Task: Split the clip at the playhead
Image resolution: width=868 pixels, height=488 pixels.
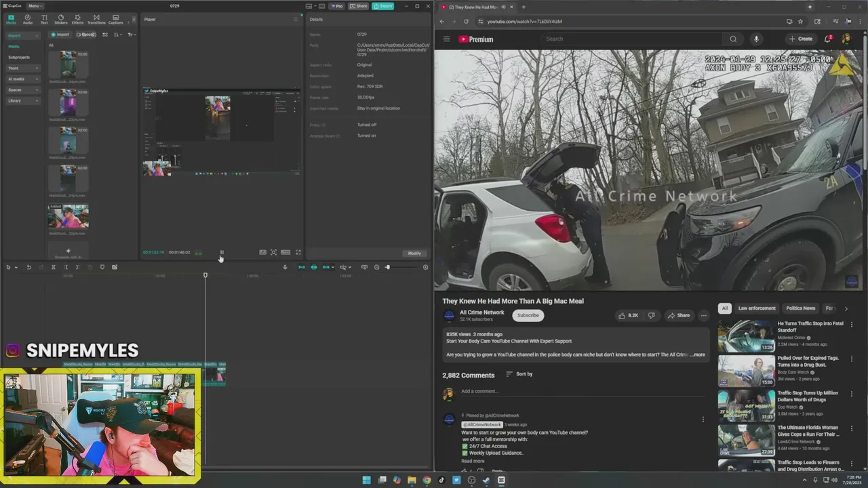Action: (53, 267)
